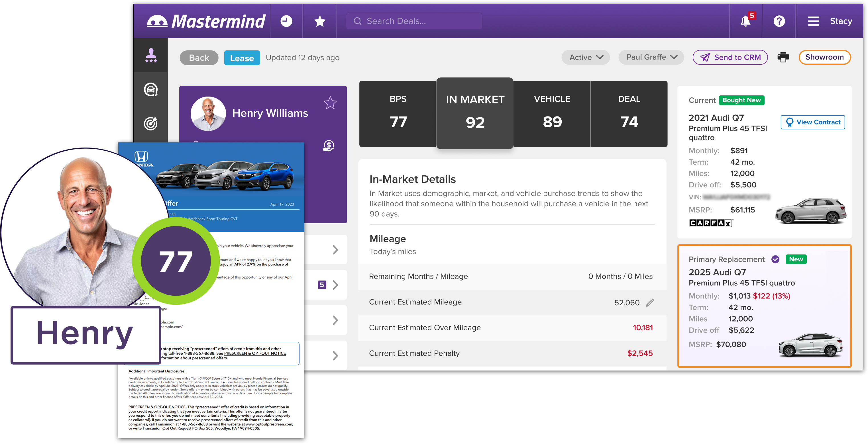Click the notifications bell icon
This screenshot has width=868, height=444.
745,21
